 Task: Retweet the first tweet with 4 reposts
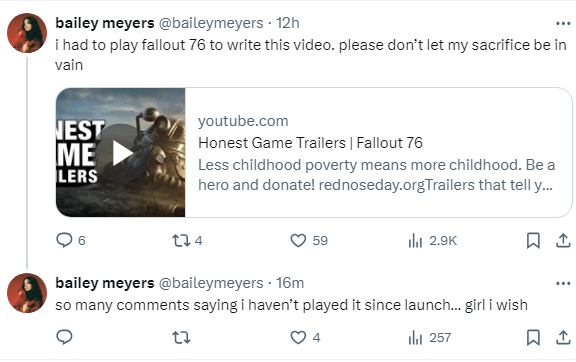coord(181,241)
